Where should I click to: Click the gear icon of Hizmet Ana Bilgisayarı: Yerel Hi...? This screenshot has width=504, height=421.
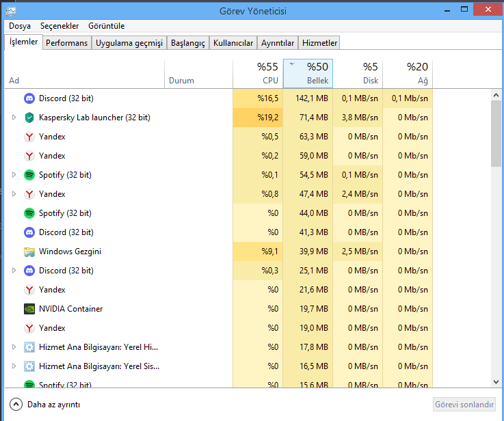click(x=29, y=347)
